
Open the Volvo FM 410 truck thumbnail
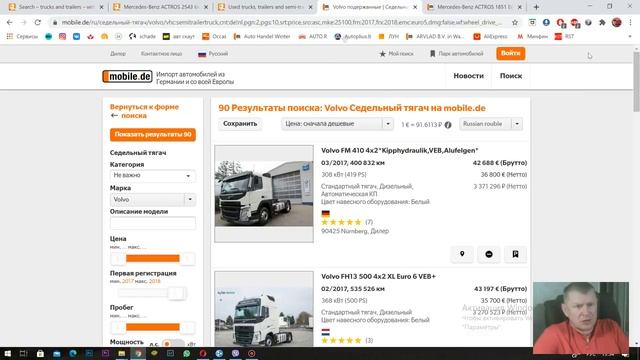point(264,193)
